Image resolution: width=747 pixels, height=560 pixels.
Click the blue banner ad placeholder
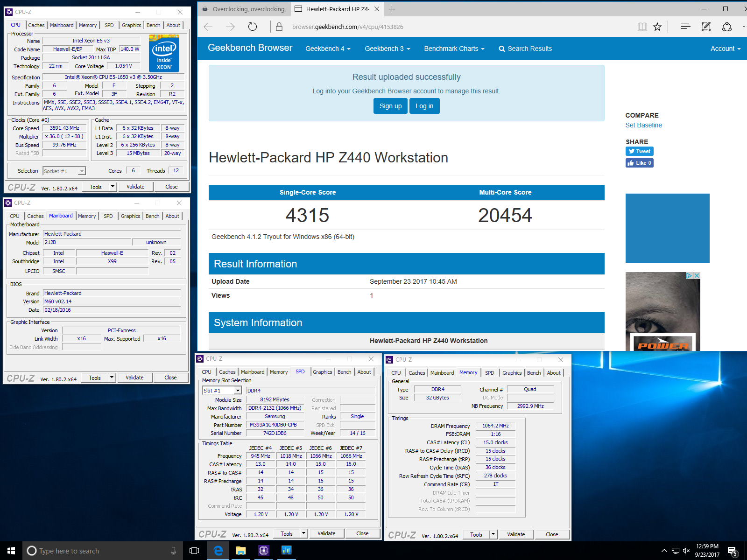pos(667,228)
